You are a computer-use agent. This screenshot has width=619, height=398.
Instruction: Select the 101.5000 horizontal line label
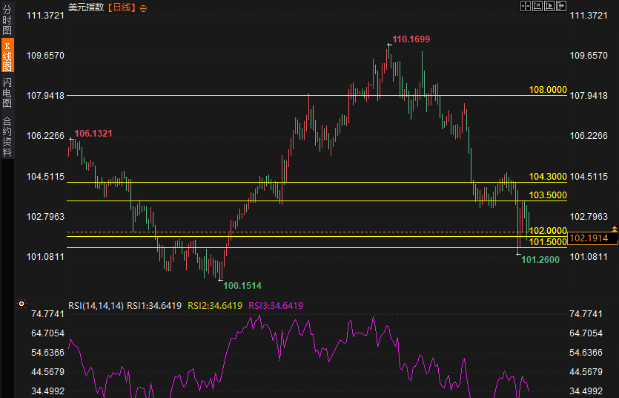548,242
